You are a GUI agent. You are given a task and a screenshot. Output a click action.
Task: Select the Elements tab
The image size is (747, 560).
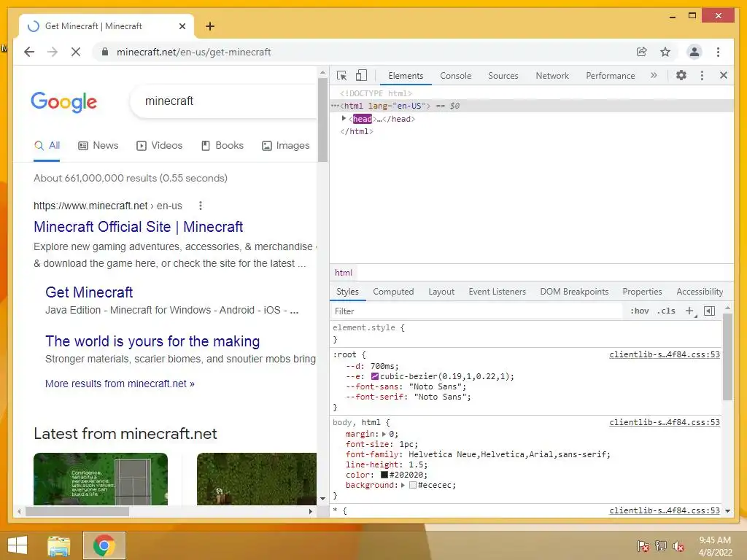tap(406, 76)
